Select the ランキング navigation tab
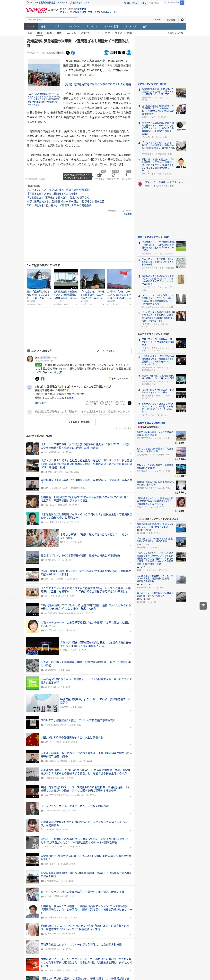 [130, 26]
